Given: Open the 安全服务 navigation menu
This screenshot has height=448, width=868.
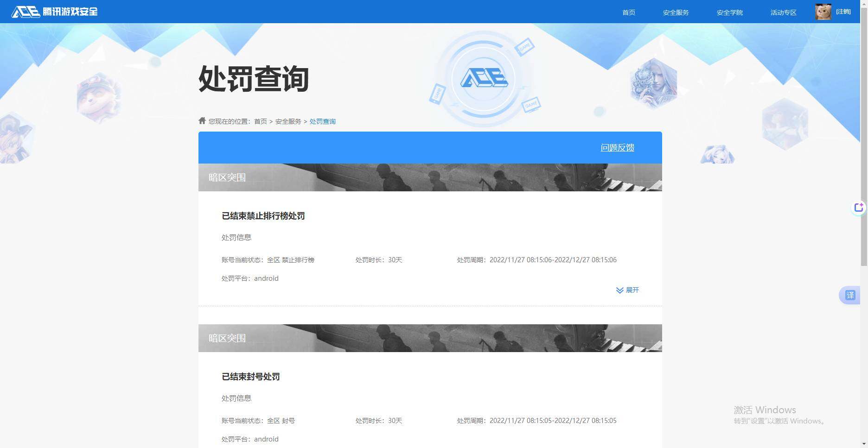Looking at the screenshot, I should coord(675,12).
